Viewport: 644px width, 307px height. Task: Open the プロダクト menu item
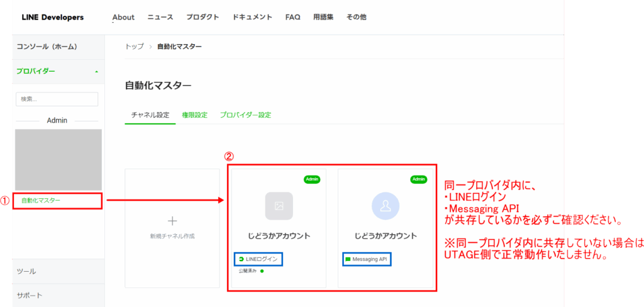coord(203,17)
